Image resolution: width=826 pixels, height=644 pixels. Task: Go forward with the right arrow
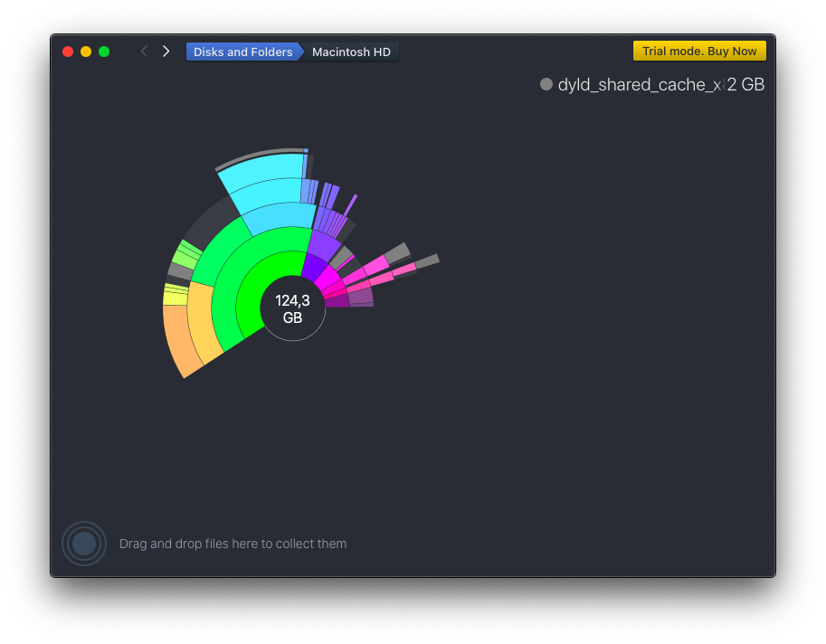click(x=166, y=51)
